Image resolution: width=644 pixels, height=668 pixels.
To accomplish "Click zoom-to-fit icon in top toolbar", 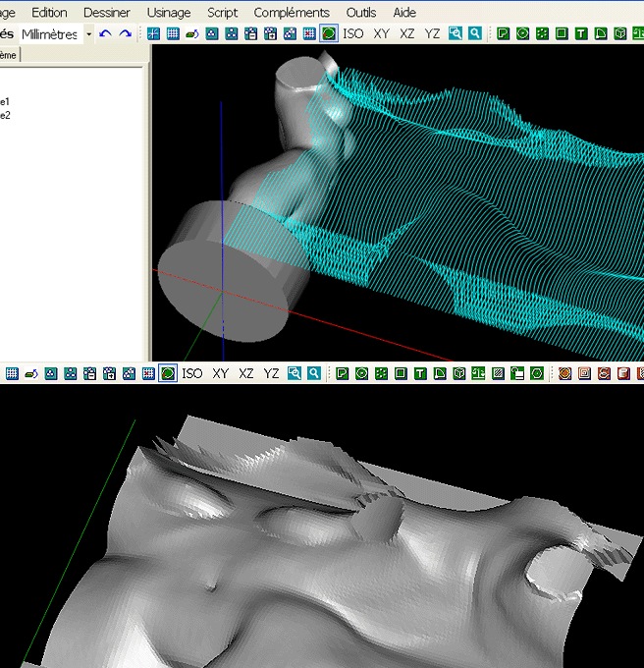I will [455, 33].
